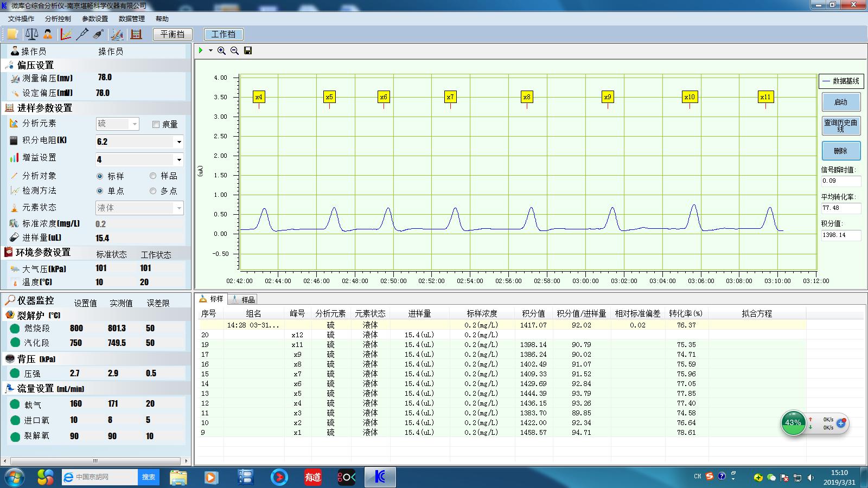Click the 积分值 cell 1458.57

pyautogui.click(x=533, y=433)
